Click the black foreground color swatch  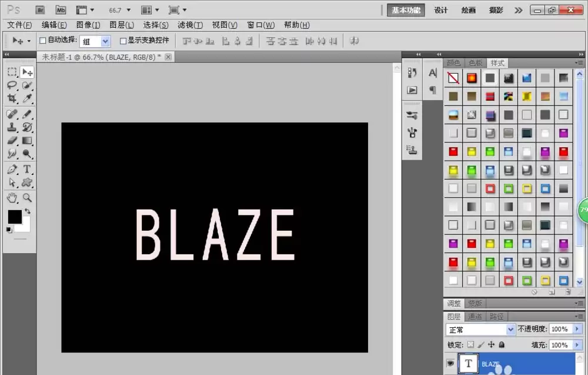(15, 217)
